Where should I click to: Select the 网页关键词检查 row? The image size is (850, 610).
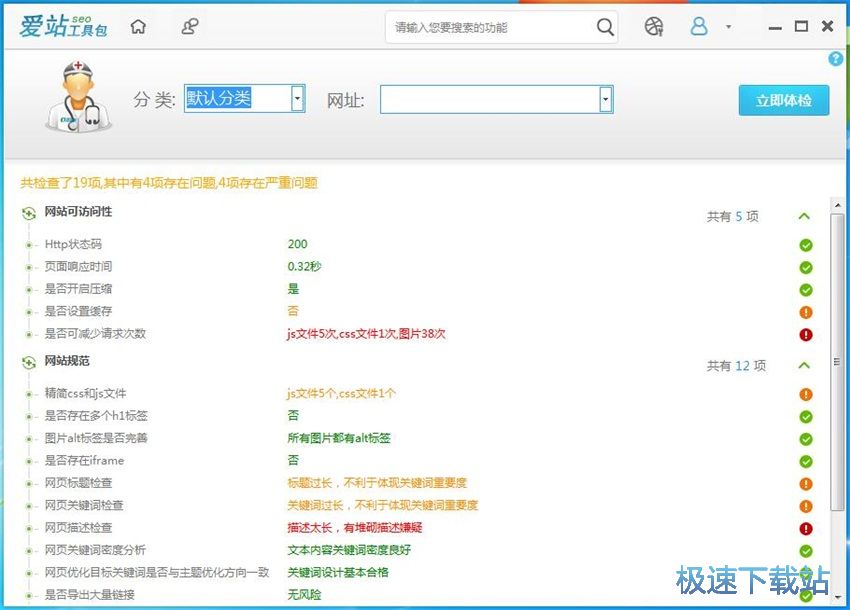(x=420, y=505)
